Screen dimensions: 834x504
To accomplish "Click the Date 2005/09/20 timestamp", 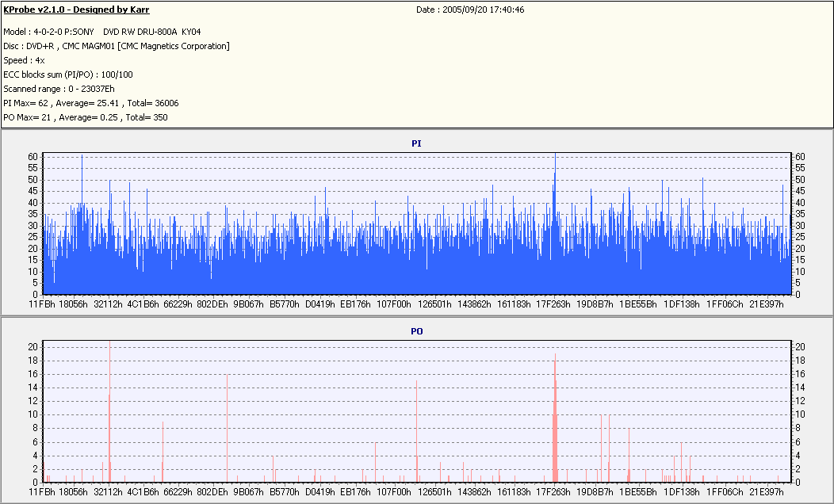I will click(x=470, y=10).
